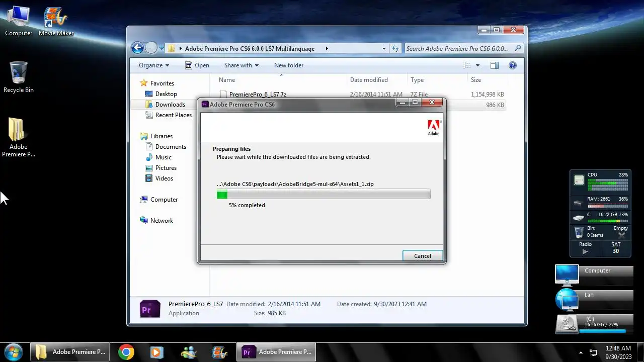The image size is (644, 362).
Task: Open Explorer help icon
Action: 513,65
